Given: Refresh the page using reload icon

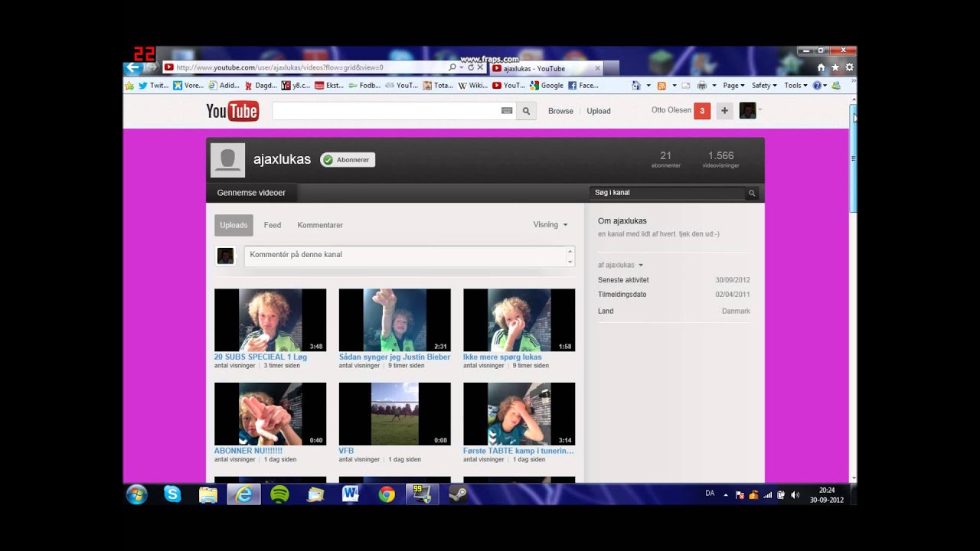Looking at the screenshot, I should click(x=471, y=67).
